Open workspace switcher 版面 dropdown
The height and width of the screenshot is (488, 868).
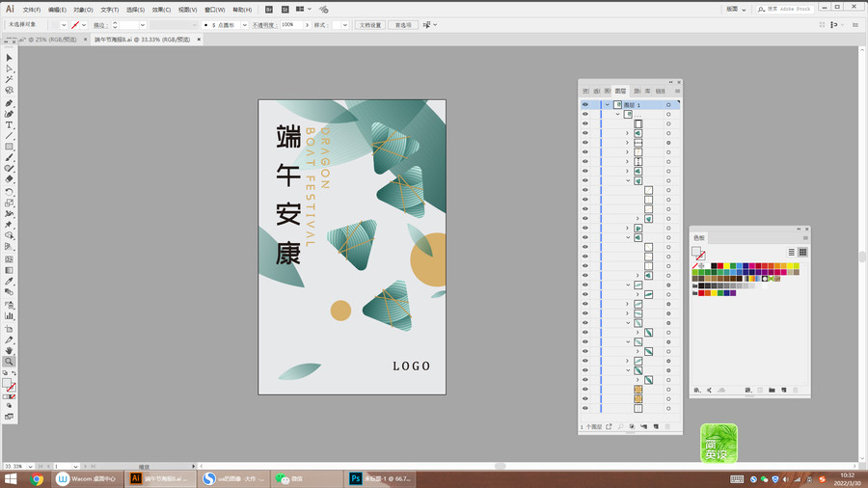[x=736, y=10]
